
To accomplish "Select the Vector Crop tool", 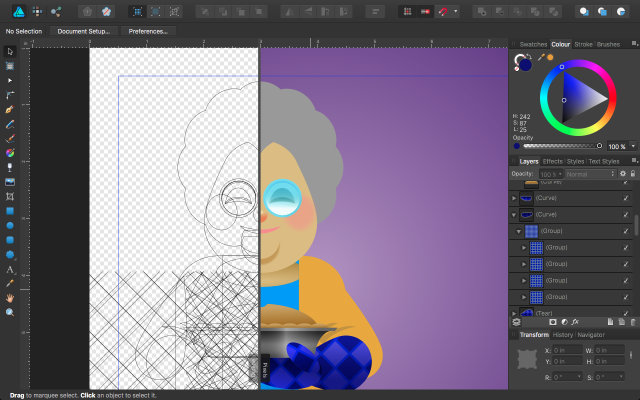I will tap(10, 196).
